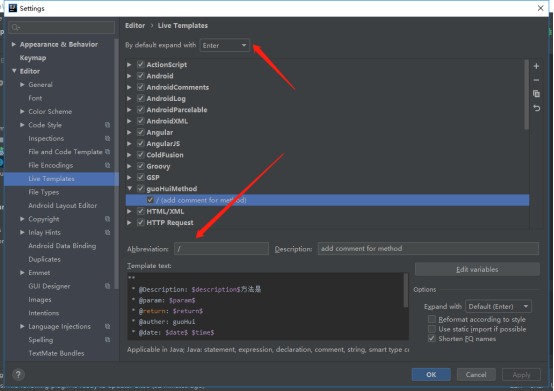This screenshot has height=391, width=554.
Task: Click the help question mark icon
Action: coord(18,374)
